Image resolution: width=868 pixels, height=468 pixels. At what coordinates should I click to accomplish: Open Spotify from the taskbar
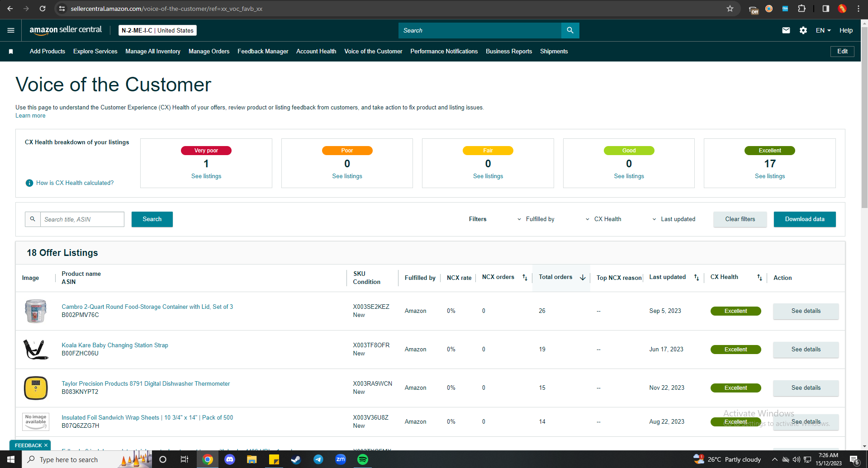tap(363, 459)
